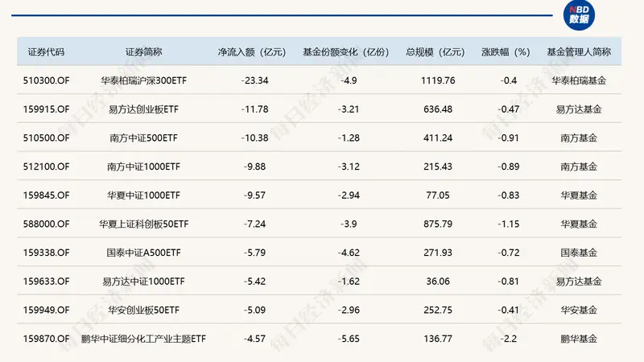Select code 159338.OF

[46, 253]
